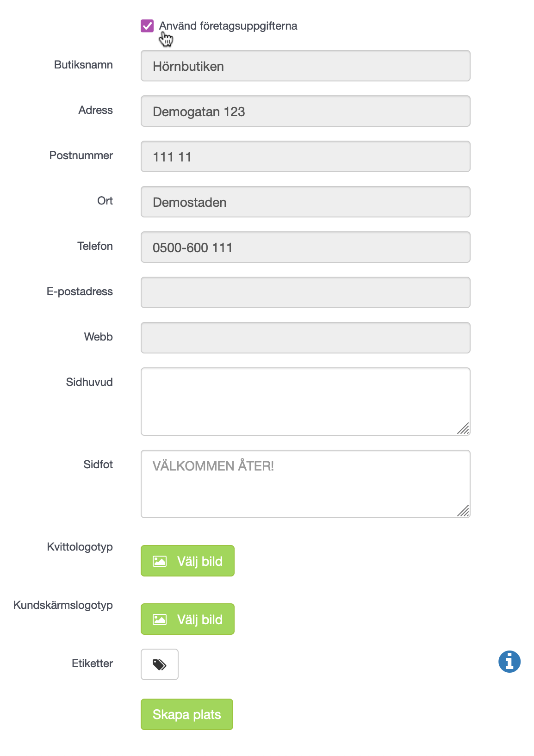Image resolution: width=534 pixels, height=756 pixels.
Task: Click the Adress field with Demogatan 123
Action: click(x=305, y=111)
